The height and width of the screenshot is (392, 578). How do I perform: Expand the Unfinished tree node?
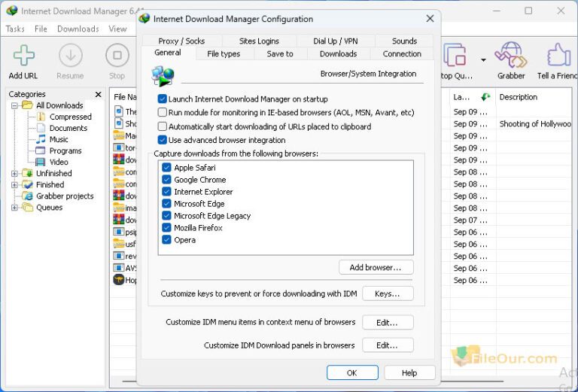coord(14,174)
